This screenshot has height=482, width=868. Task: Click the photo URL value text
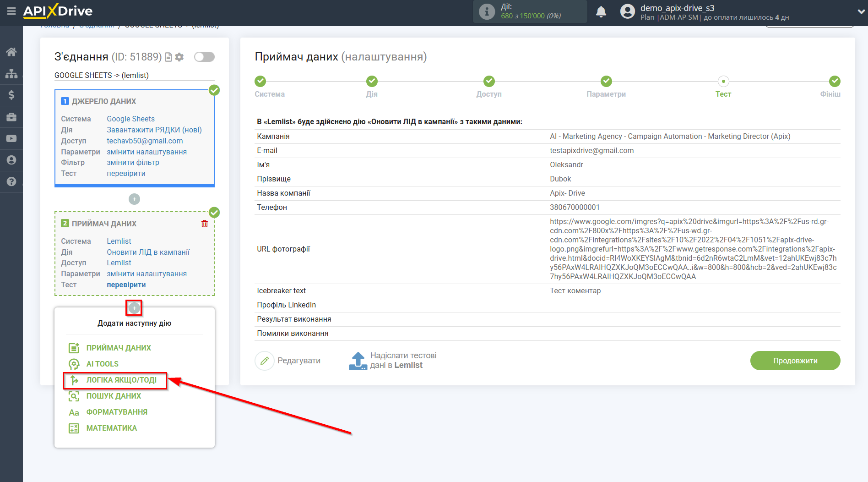[693, 249]
